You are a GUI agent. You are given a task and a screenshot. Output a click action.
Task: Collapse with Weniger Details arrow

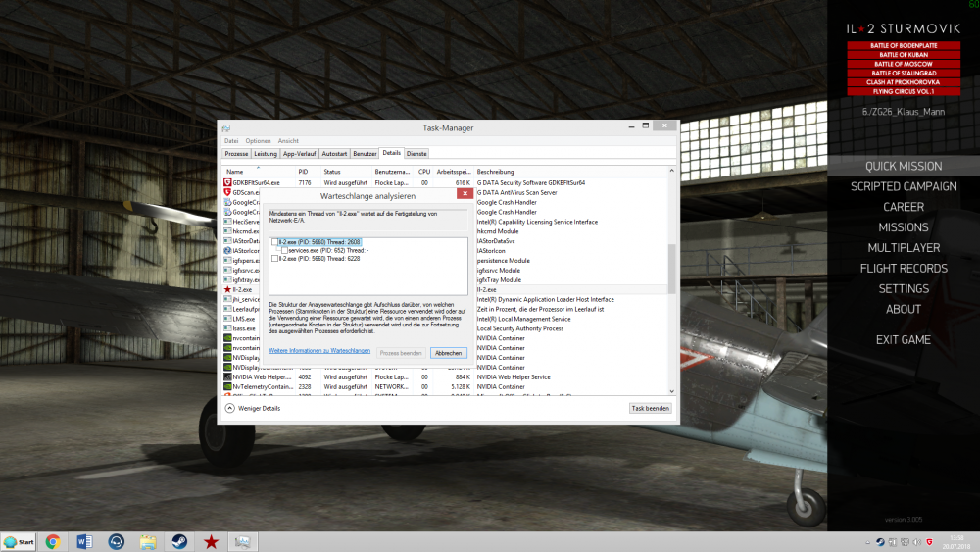coord(229,408)
